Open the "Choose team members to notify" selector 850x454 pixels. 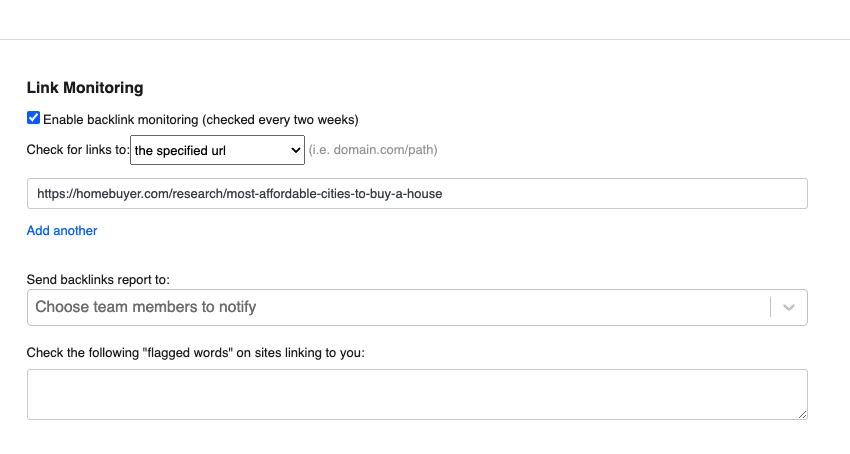click(398, 307)
